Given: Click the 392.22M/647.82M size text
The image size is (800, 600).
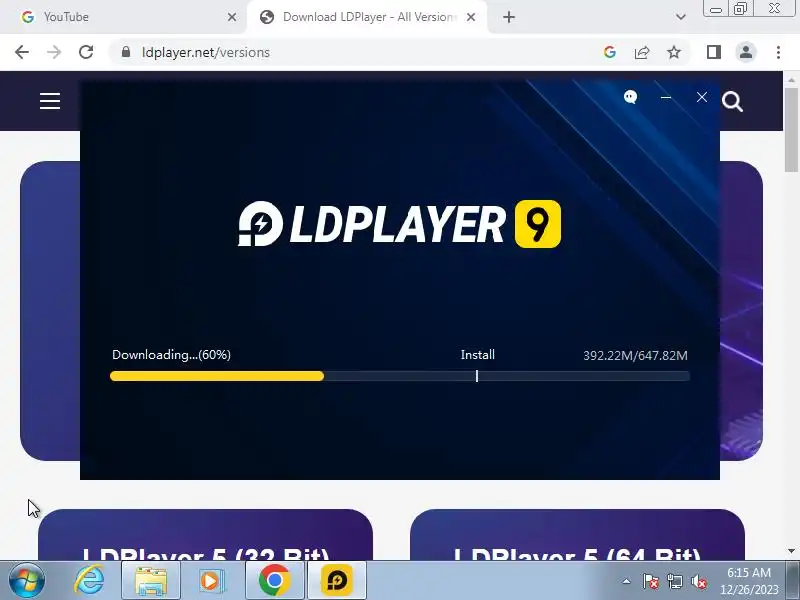Looking at the screenshot, I should 635,356.
